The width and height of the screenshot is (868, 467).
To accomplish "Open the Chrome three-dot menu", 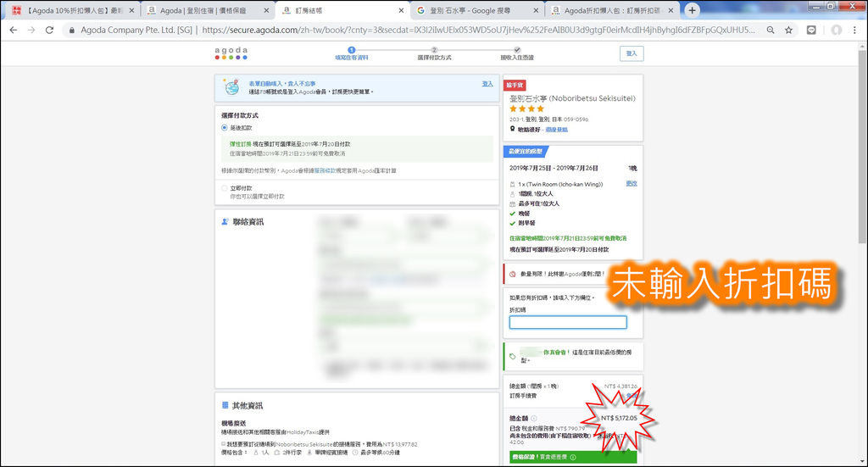I will [x=854, y=30].
